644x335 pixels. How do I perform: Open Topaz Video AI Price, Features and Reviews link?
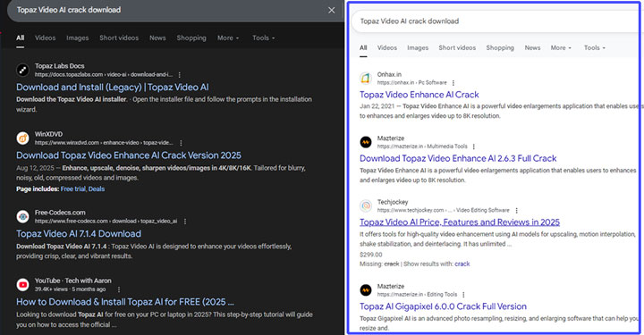click(460, 222)
